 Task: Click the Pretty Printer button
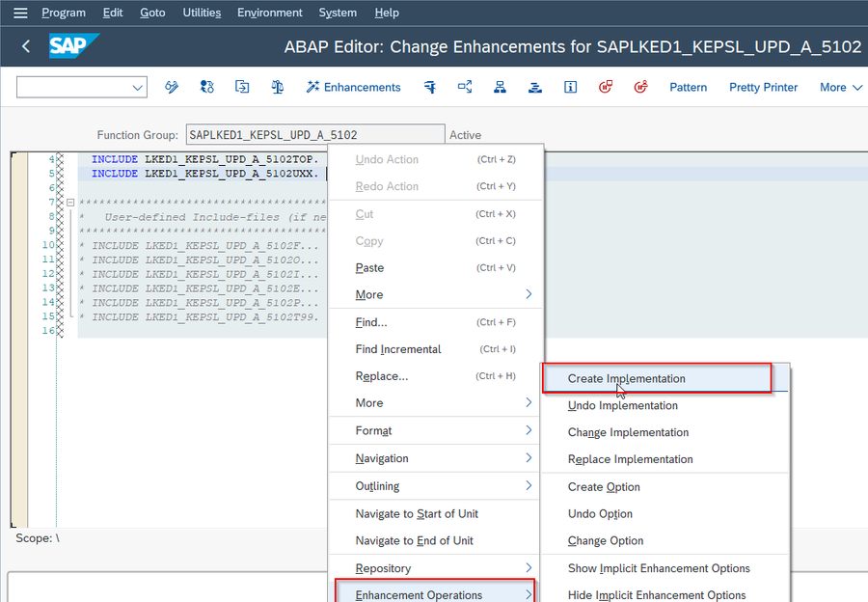click(x=763, y=87)
